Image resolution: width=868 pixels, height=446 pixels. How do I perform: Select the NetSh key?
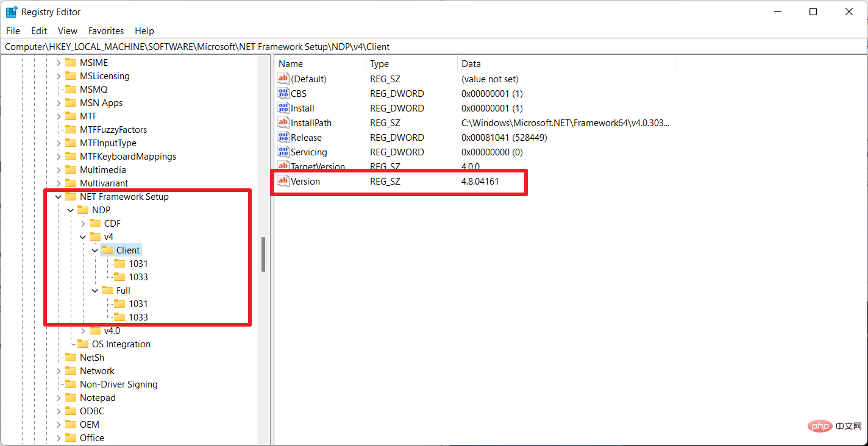92,357
